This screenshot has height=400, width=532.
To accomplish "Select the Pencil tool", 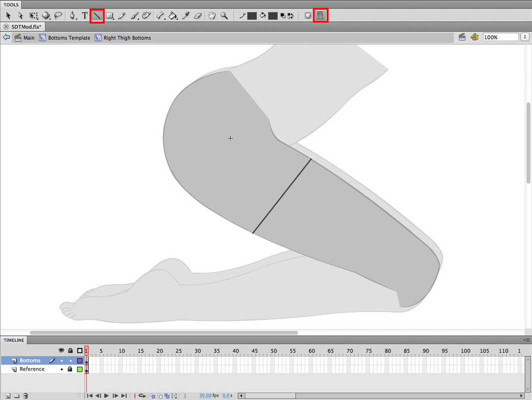I will 122,16.
